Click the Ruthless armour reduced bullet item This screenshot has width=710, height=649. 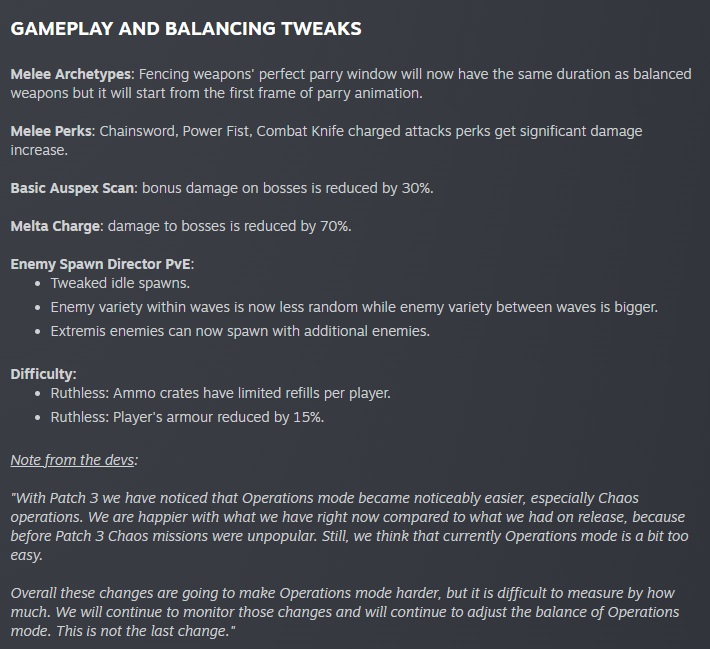coord(187,417)
